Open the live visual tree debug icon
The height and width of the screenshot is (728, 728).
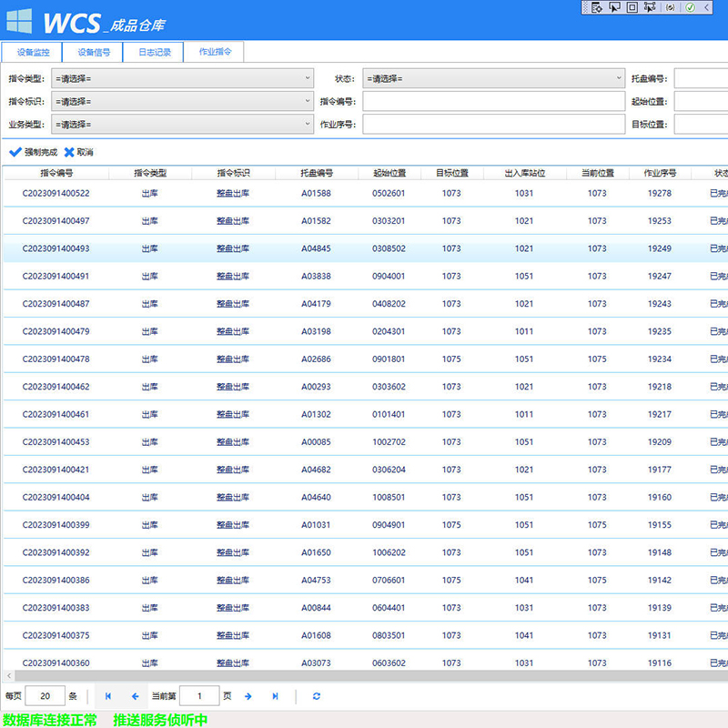click(x=596, y=7)
